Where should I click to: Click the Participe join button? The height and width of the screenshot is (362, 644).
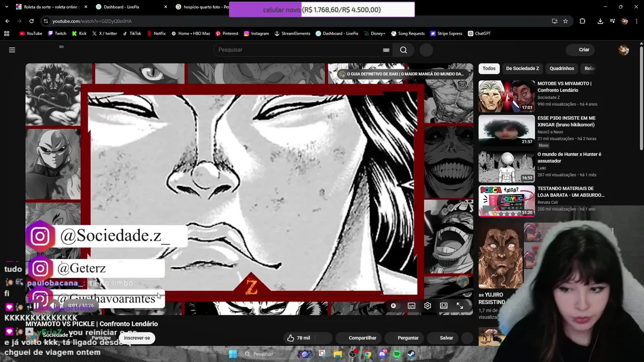(101, 338)
